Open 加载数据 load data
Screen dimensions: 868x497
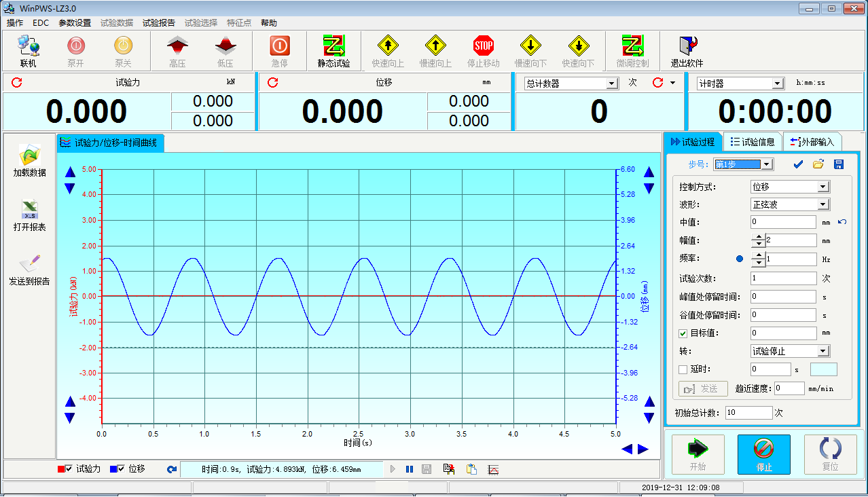coord(30,160)
